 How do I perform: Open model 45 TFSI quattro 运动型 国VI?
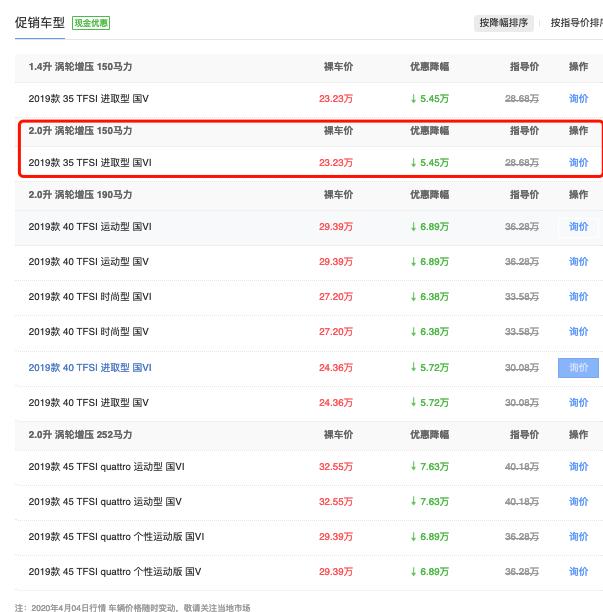tap(107, 467)
